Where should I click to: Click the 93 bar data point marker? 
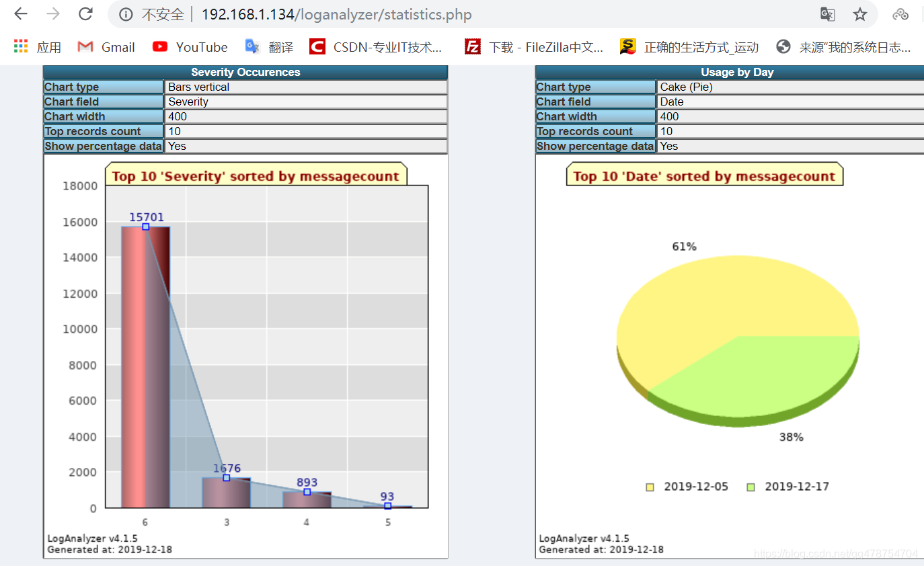click(x=387, y=506)
